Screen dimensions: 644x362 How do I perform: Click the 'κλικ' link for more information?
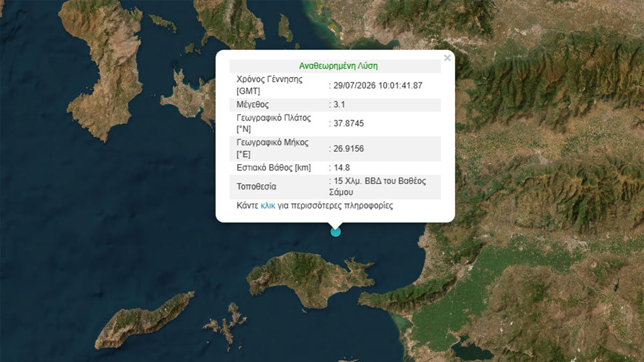[x=268, y=205]
